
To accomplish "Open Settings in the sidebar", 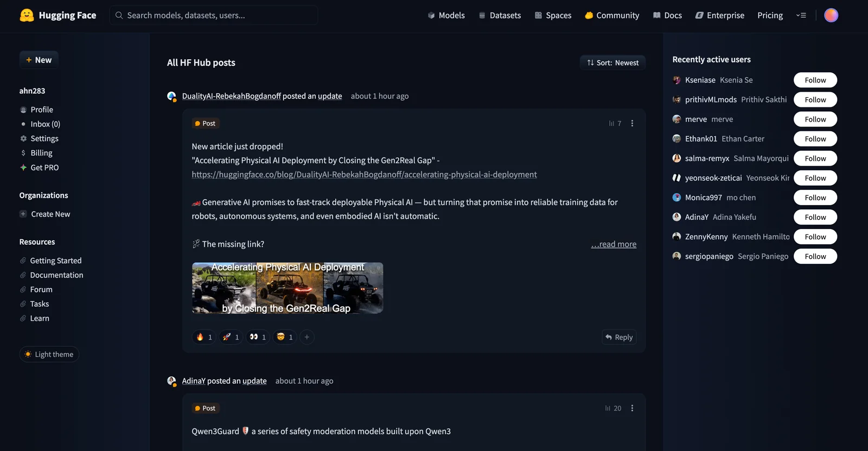I will click(39, 138).
